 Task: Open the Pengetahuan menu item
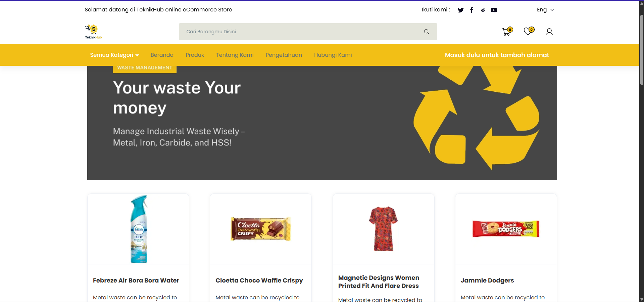point(284,55)
